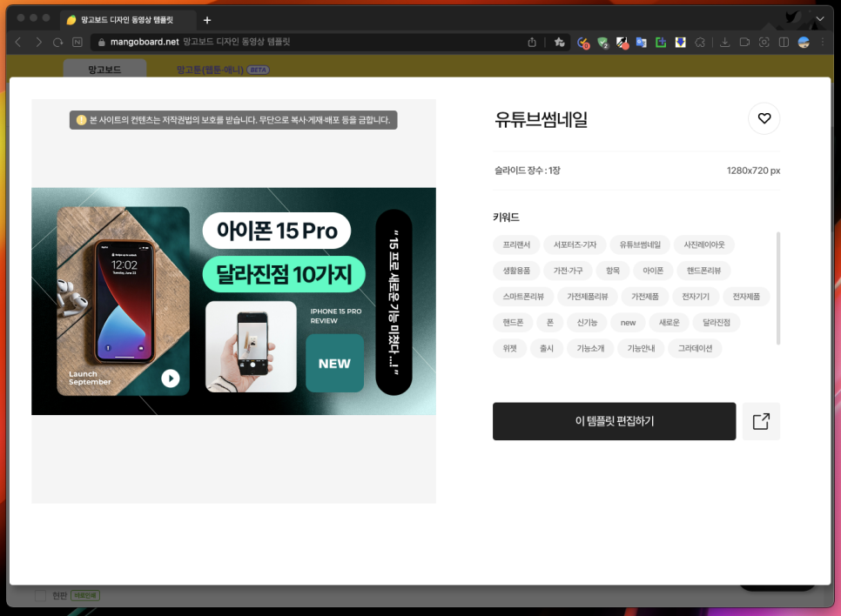Toggle the 현판 checkbox behind the modal

tap(40, 596)
